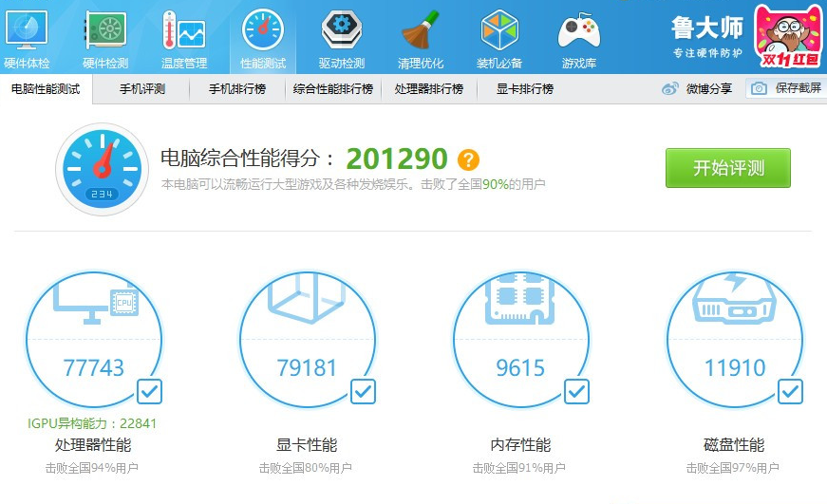Open 硬件检测 hardware detection section
The image size is (827, 504).
(x=105, y=40)
